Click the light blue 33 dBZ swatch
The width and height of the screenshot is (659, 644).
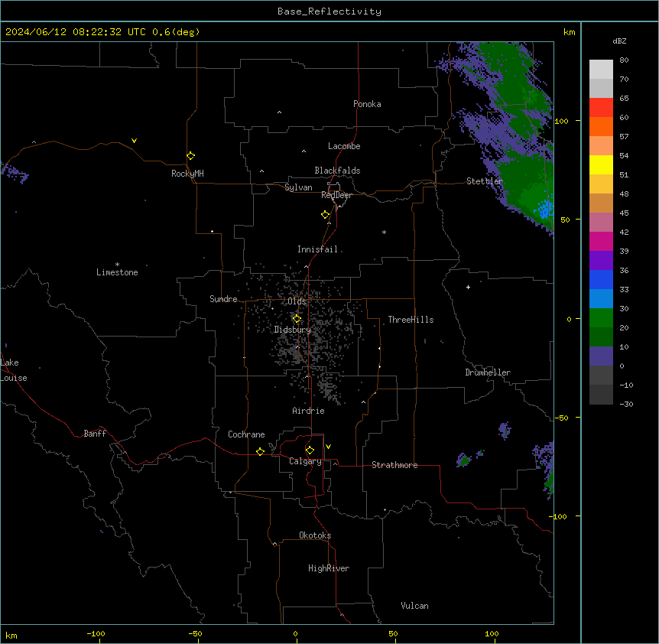(601, 298)
